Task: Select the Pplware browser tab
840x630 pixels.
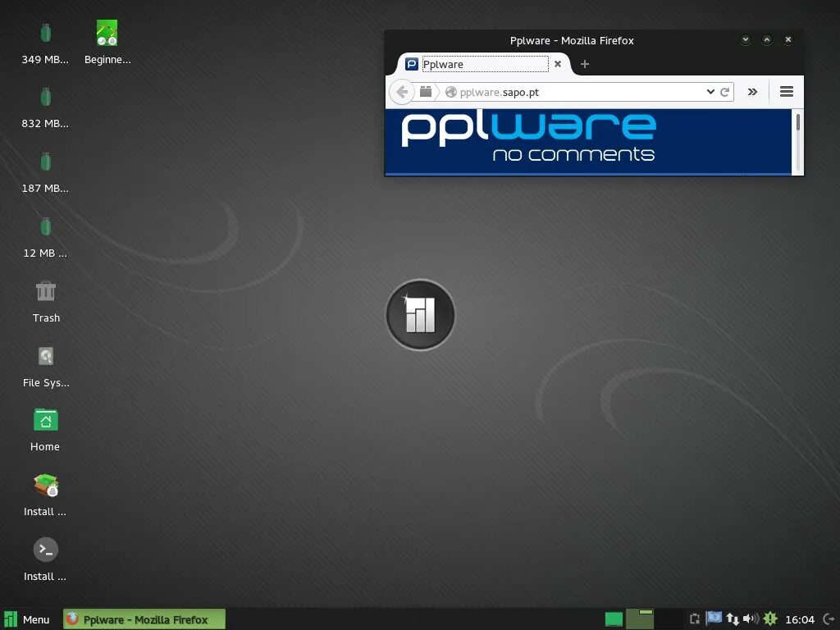Action: (484, 64)
